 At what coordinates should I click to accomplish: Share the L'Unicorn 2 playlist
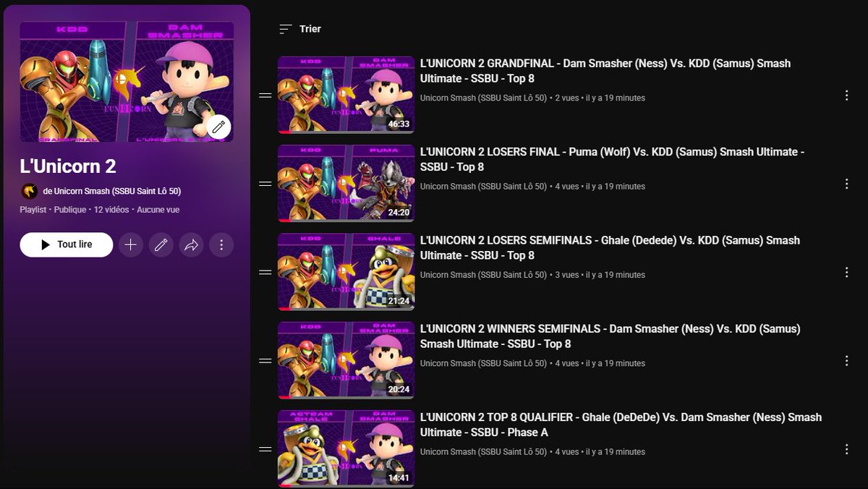(191, 244)
